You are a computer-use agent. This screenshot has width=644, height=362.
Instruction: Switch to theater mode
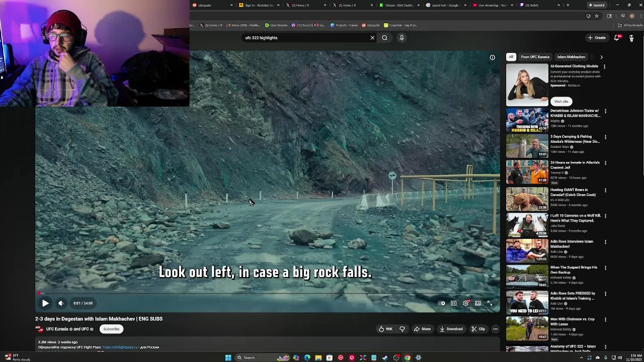click(x=478, y=303)
